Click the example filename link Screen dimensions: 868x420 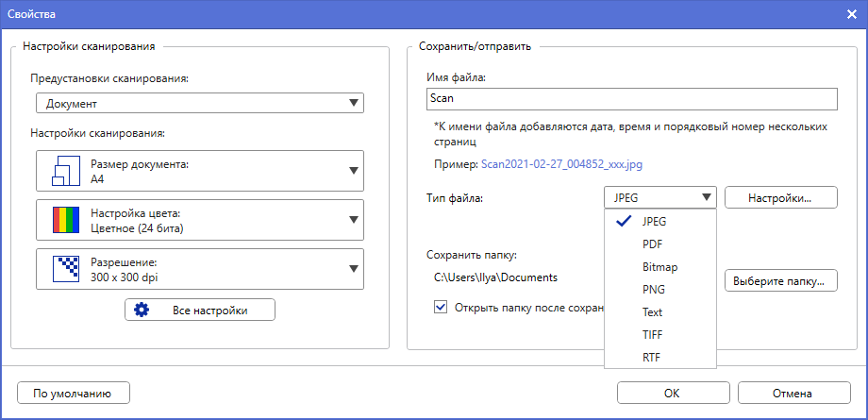tap(561, 164)
